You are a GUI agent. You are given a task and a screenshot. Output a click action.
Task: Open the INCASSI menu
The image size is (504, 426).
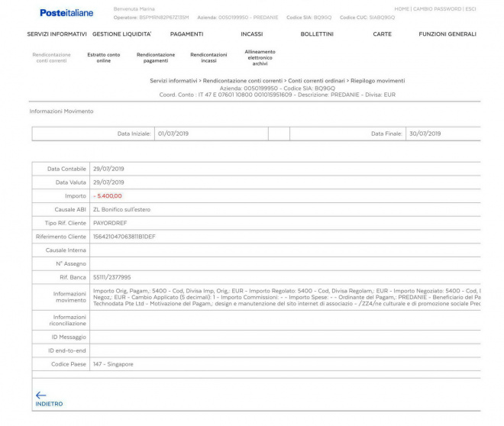tap(251, 34)
